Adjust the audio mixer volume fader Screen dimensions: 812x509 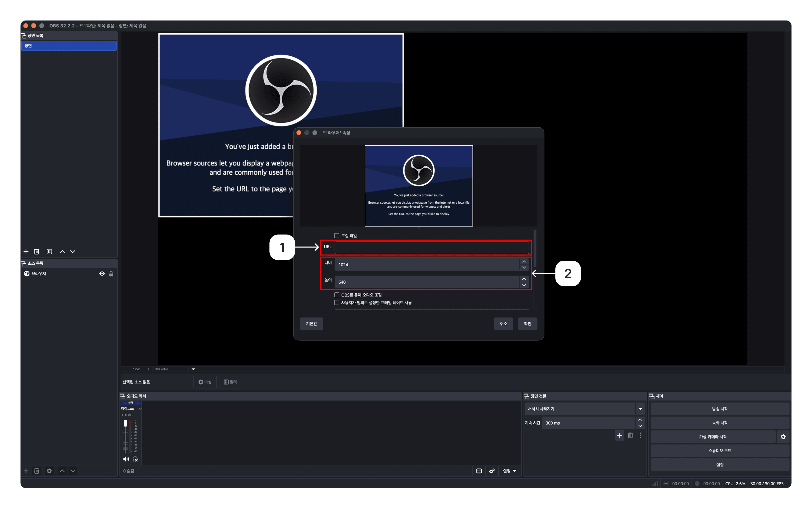pyautogui.click(x=125, y=423)
